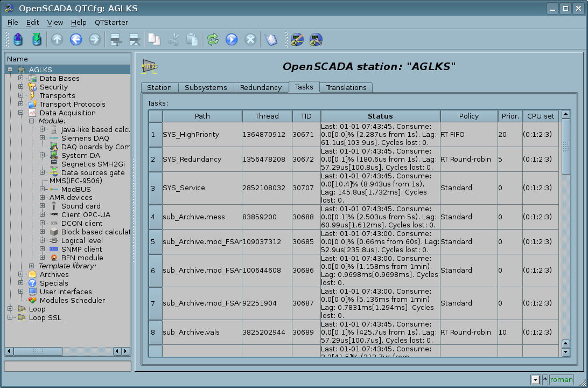This screenshot has width=588, height=388.
Task: Click the RT FIFO policy cell
Action: [x=469, y=134]
